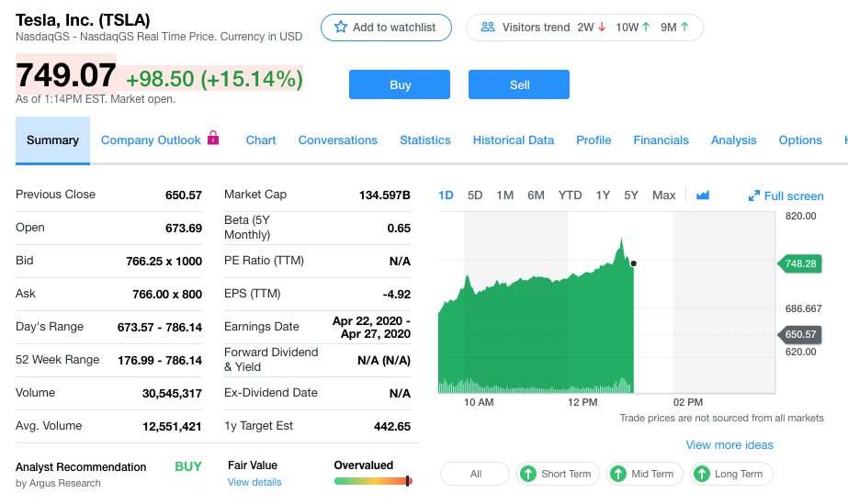This screenshot has width=848, height=504.
Task: Click the Open value 673.69
Action: [184, 228]
